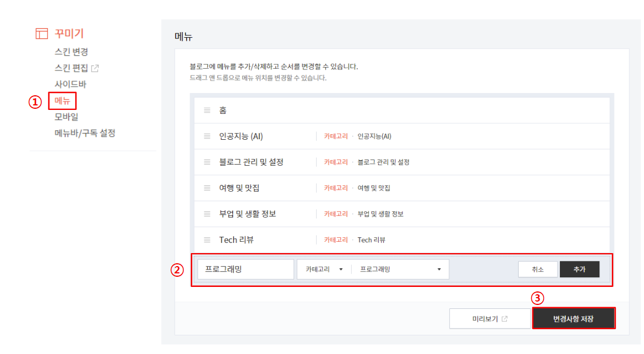Viewport: 644px width, 354px height.
Task: Click the drag handle for Tech 리뷰
Action: click(x=207, y=239)
